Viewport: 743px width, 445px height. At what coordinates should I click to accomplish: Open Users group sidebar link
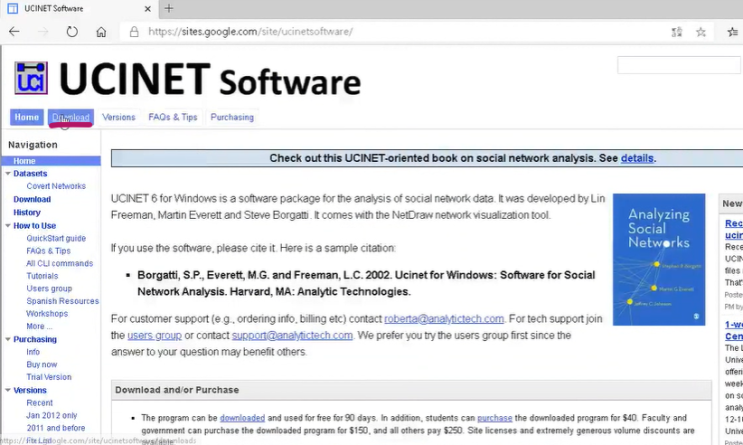[x=49, y=289]
